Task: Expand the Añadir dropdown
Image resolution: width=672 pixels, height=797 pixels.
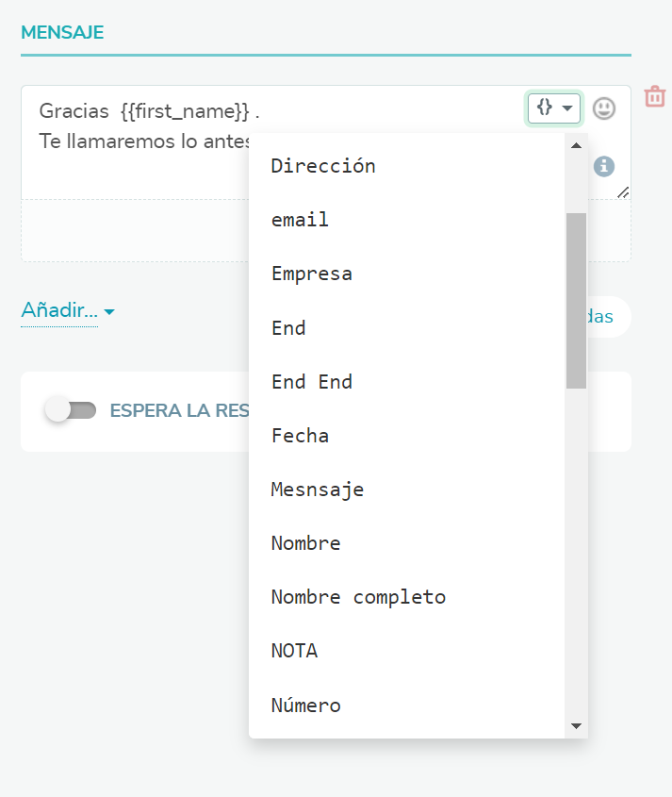Action: click(68, 311)
